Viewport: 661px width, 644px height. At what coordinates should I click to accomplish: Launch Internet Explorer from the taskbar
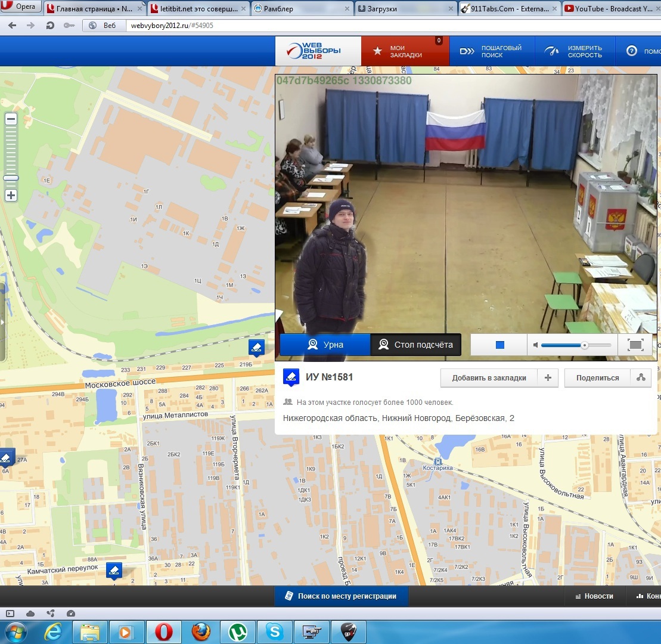[x=54, y=632]
